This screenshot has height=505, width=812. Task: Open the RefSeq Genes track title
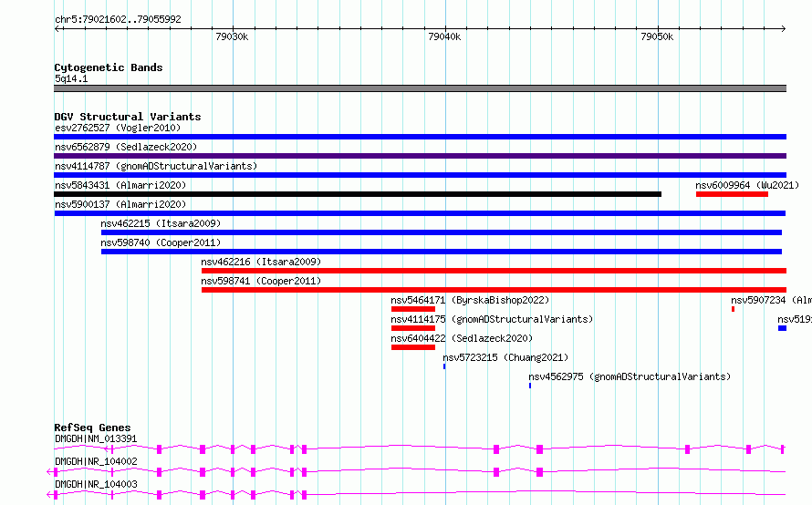[x=93, y=428]
